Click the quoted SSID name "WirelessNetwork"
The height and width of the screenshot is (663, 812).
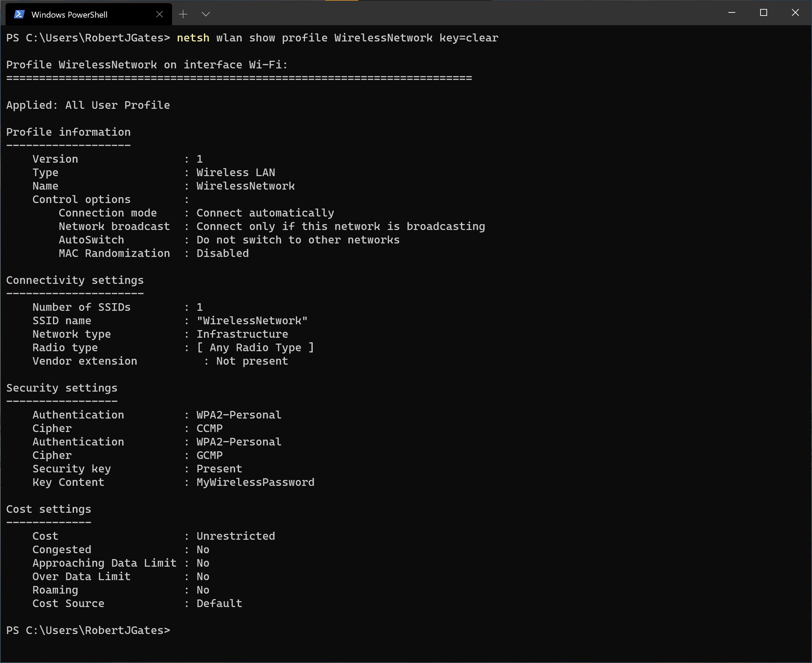pos(252,320)
